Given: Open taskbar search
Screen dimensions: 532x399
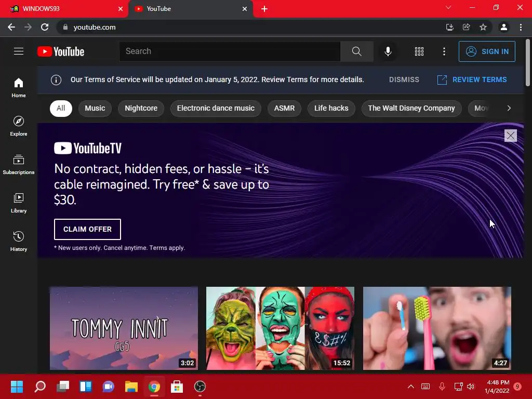Looking at the screenshot, I should coord(39,387).
